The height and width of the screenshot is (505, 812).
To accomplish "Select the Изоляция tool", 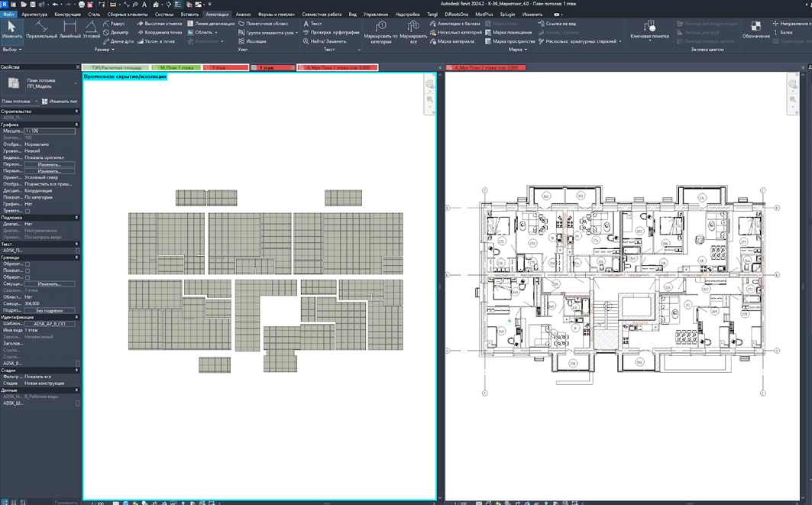I will [252, 41].
